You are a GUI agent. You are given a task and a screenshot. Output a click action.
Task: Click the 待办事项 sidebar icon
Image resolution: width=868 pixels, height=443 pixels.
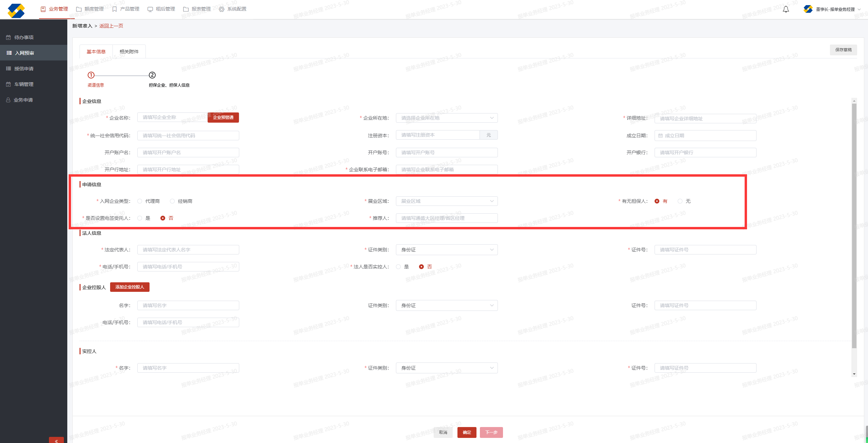(8, 37)
